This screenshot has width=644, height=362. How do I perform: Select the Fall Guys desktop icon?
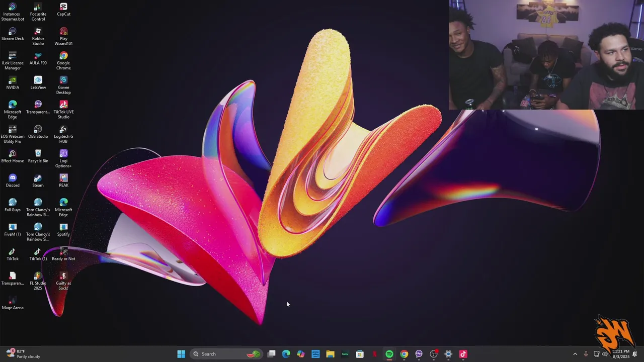13,205
